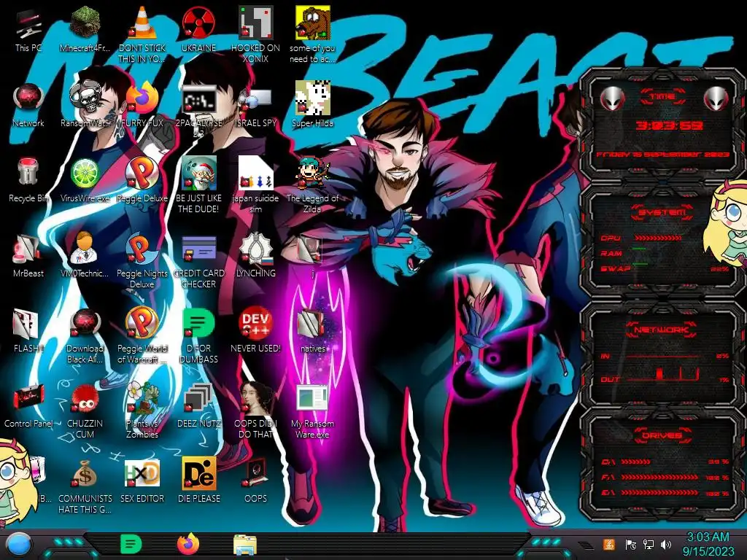
Task: Open the green Spotify-style taskbar icon
Action: tap(131, 544)
